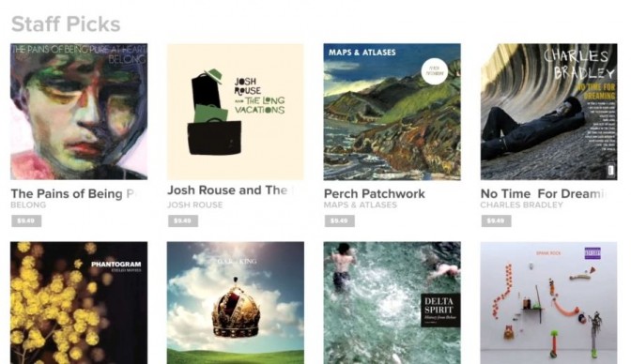Open The Pains of Being Pure at Heart album cover

click(79, 112)
